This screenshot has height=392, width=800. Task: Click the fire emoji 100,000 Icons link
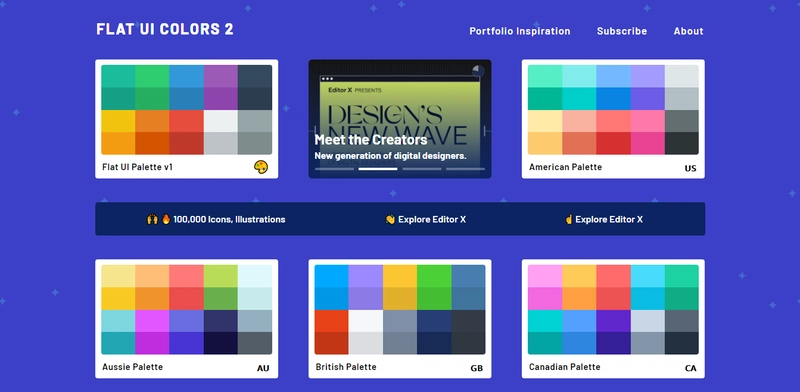(x=216, y=219)
